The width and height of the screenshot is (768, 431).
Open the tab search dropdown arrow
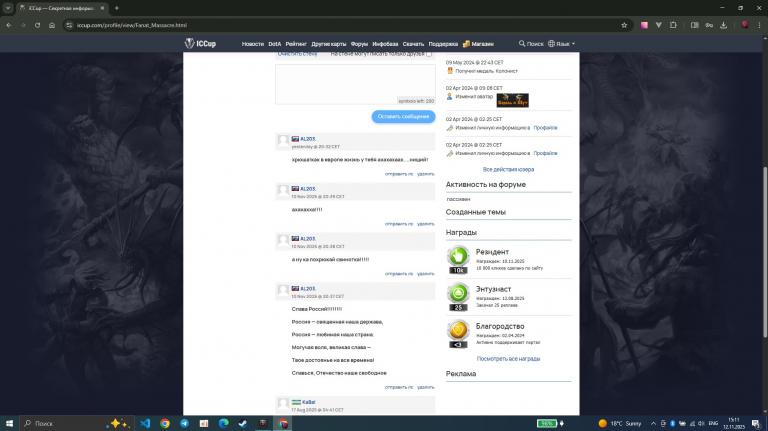(x=8, y=8)
